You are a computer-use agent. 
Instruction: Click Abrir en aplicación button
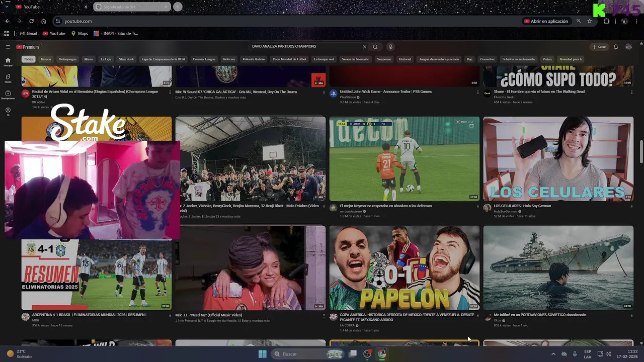(x=546, y=21)
